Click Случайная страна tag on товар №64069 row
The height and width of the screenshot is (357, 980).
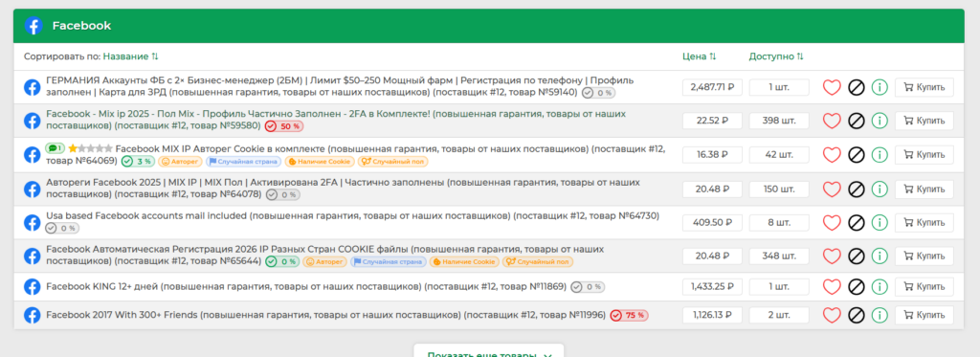coord(243,162)
